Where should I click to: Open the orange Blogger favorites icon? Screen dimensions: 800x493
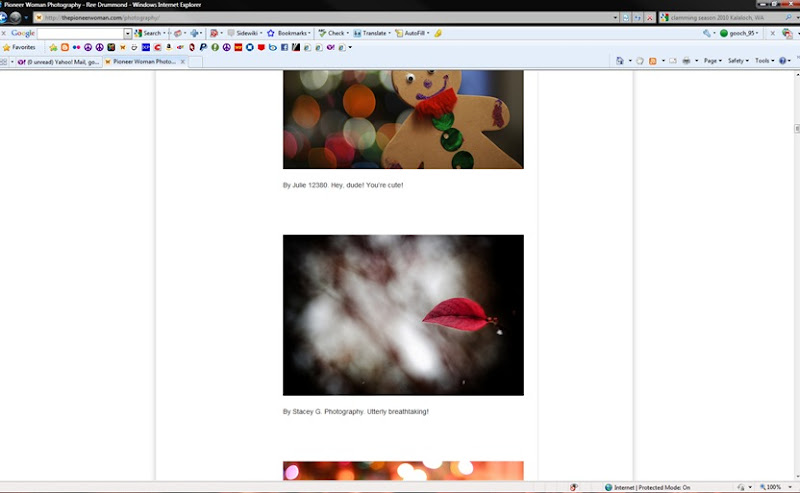(65, 47)
